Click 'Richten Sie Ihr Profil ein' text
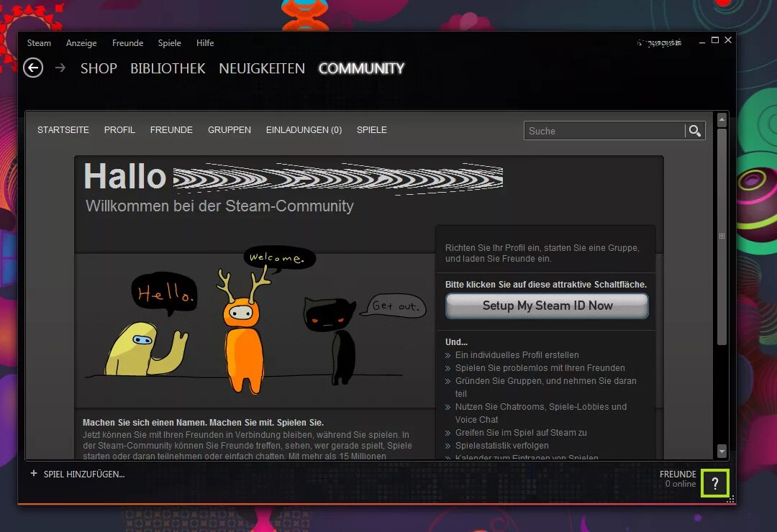The height and width of the screenshot is (532, 777). (542, 253)
